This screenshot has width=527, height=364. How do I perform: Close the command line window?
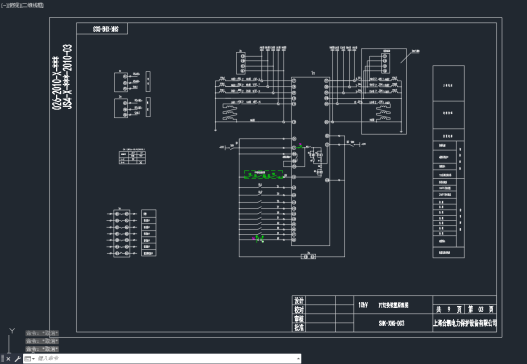tap(8, 359)
